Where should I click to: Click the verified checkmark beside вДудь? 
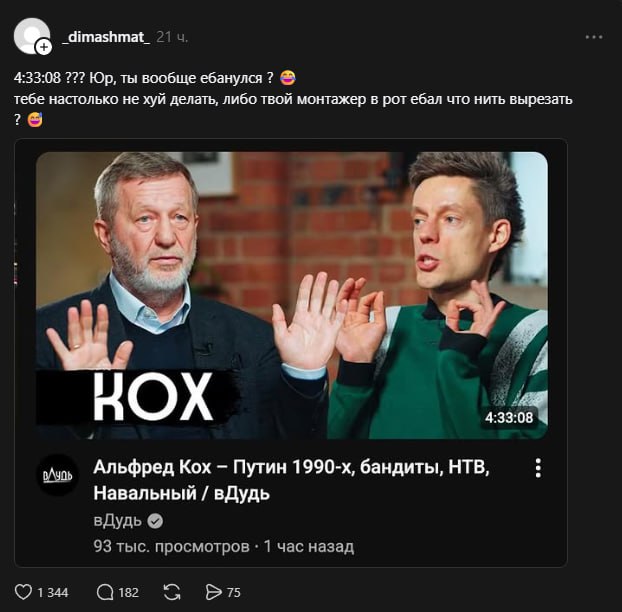click(155, 521)
